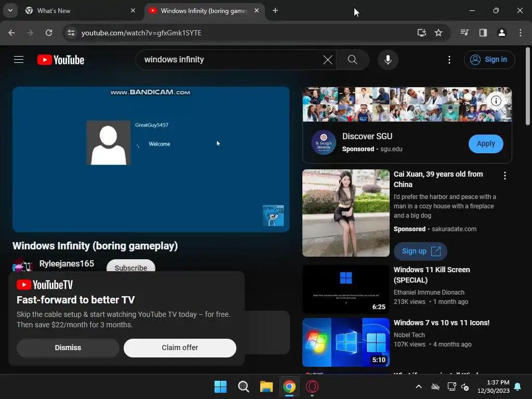532x399 pixels.
Task: Click the 'Ethaniel Immune Dionach' channel name
Action: point(429,292)
